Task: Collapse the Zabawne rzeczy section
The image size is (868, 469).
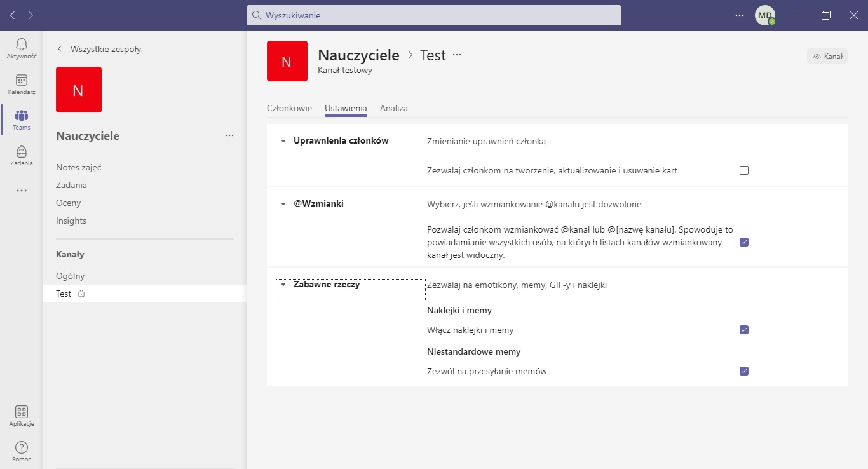Action: [283, 285]
